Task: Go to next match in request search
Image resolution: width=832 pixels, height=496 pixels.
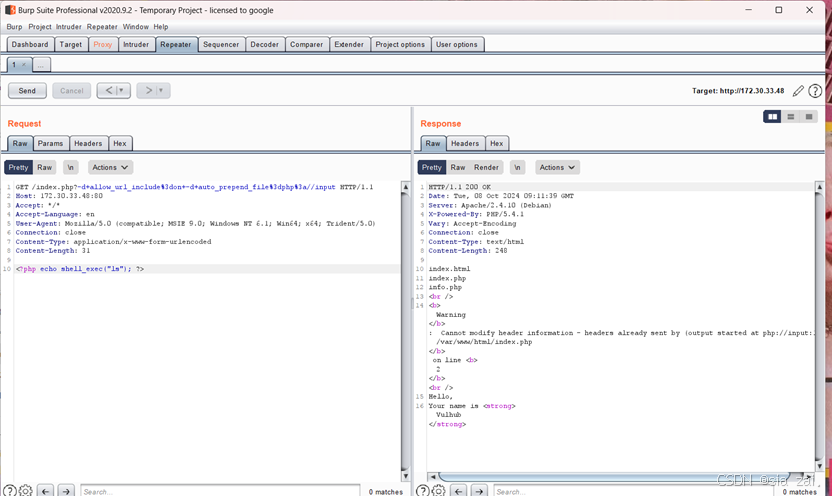Action: 66,491
